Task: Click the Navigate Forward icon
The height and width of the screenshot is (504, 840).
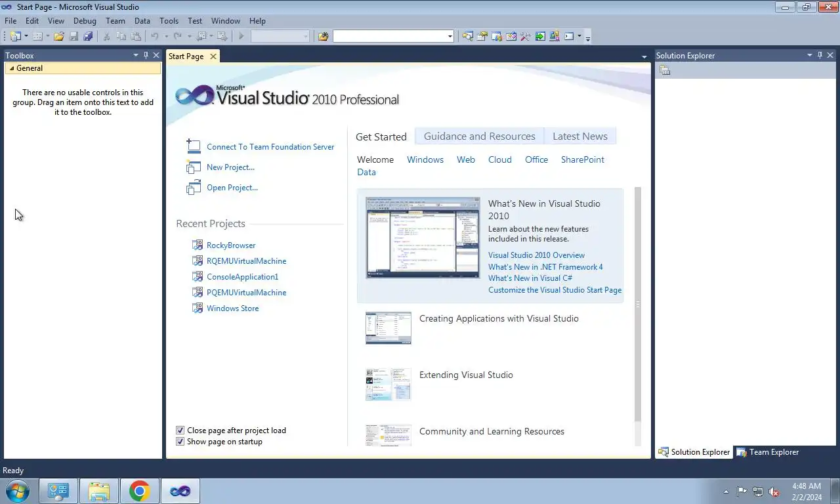Action: (222, 36)
